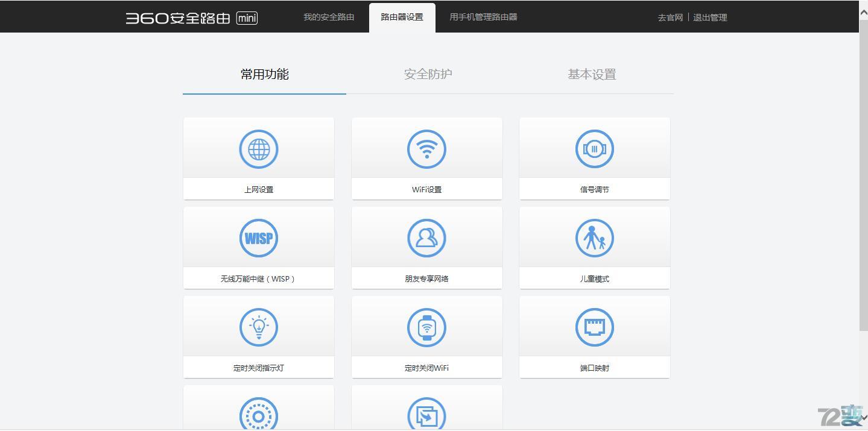
Task: Open the 上网设置 (internet settings) icon
Action: (258, 148)
